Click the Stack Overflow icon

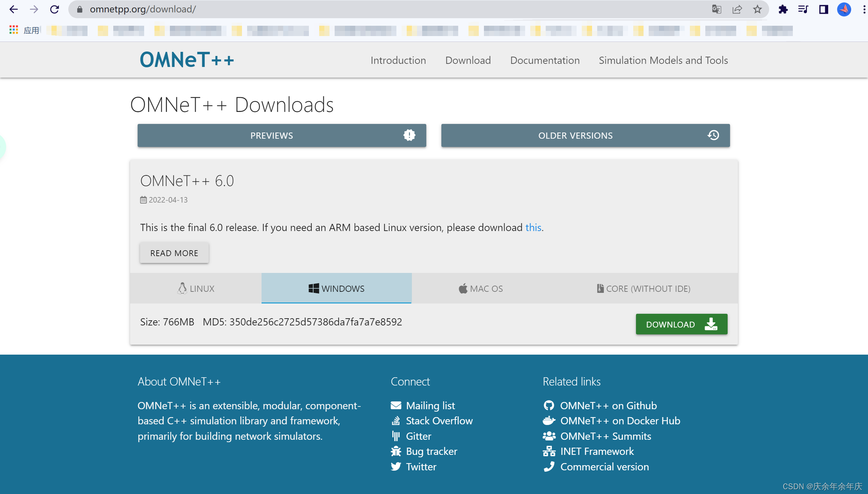(x=396, y=421)
